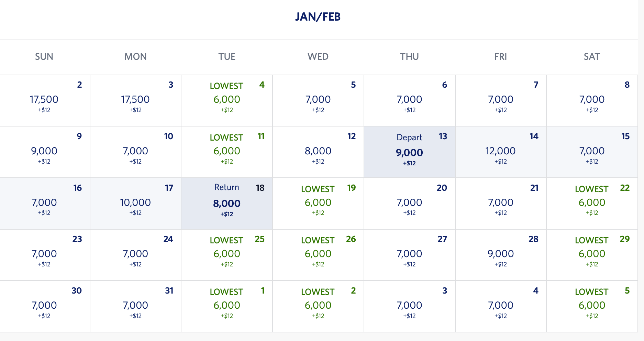Viewport: 644px width, 341px height.
Task: Click the 8,000 fare on Wednesday 12
Action: point(318,151)
